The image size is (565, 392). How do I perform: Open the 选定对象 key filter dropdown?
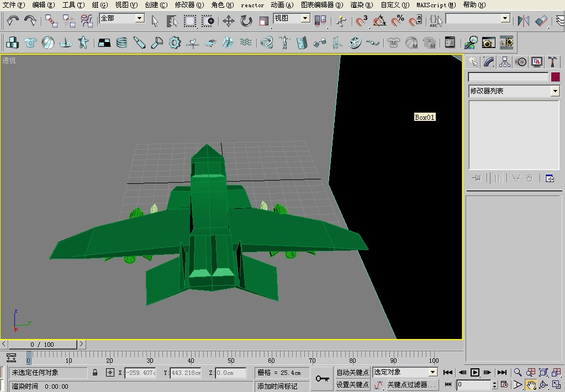coord(405,372)
